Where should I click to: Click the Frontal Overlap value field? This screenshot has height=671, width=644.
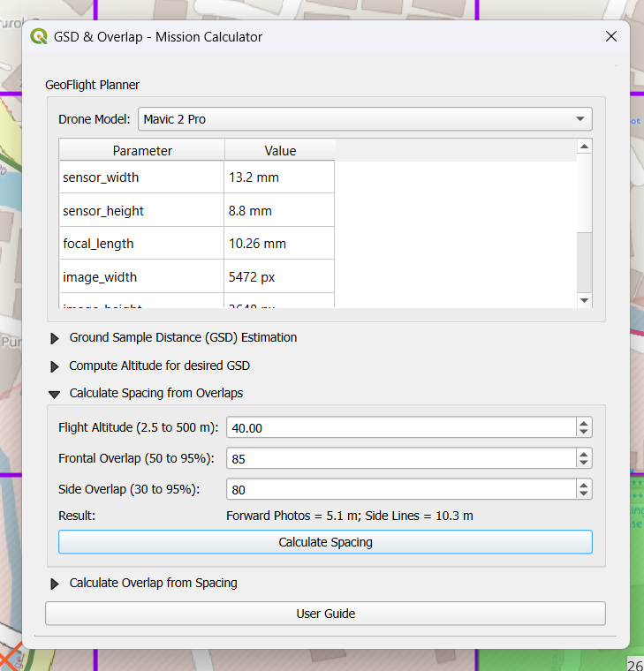[x=400, y=459]
